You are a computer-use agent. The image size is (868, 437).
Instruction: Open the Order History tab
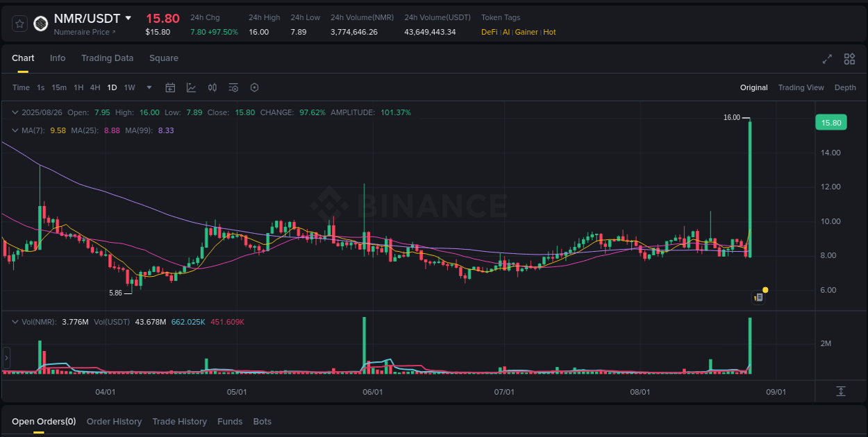click(x=114, y=421)
